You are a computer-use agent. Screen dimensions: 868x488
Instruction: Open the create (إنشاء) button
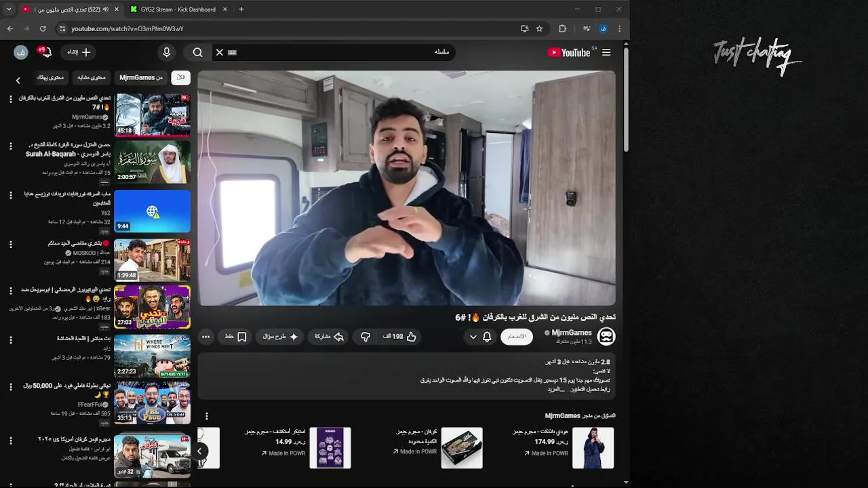[x=79, y=52]
